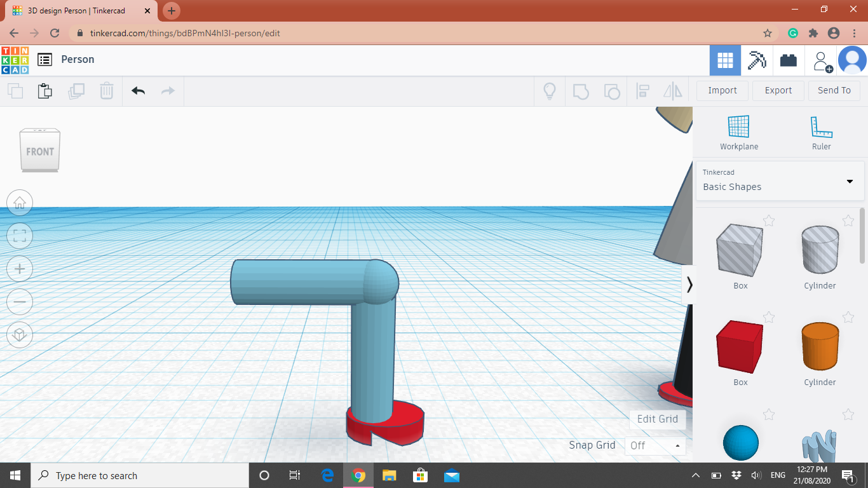Favorite the Sphere with star

(769, 414)
